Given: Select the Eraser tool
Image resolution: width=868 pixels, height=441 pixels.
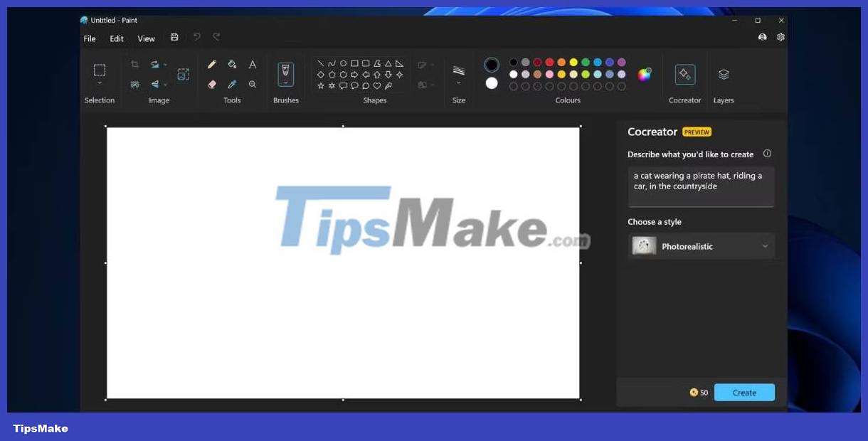Looking at the screenshot, I should click(x=211, y=84).
